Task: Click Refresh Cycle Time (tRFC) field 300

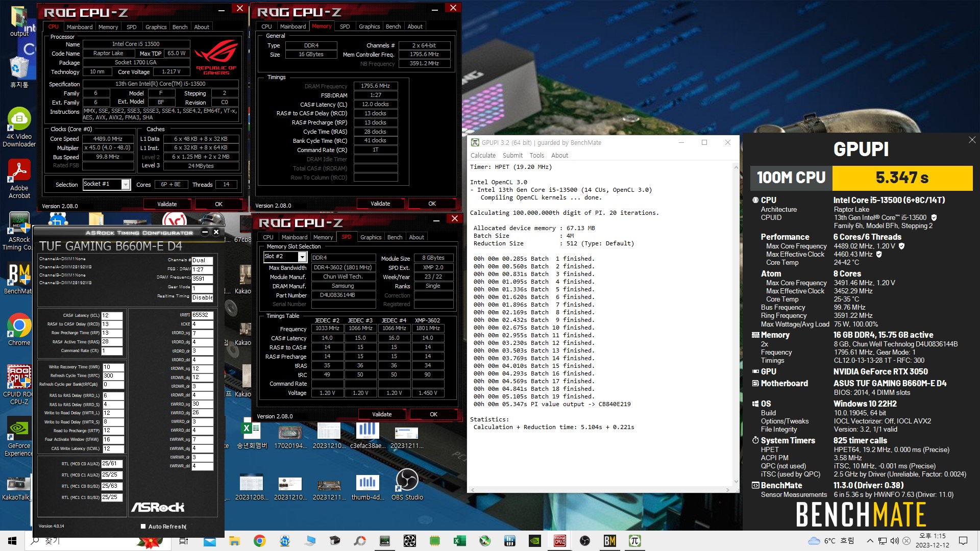Action: click(113, 375)
